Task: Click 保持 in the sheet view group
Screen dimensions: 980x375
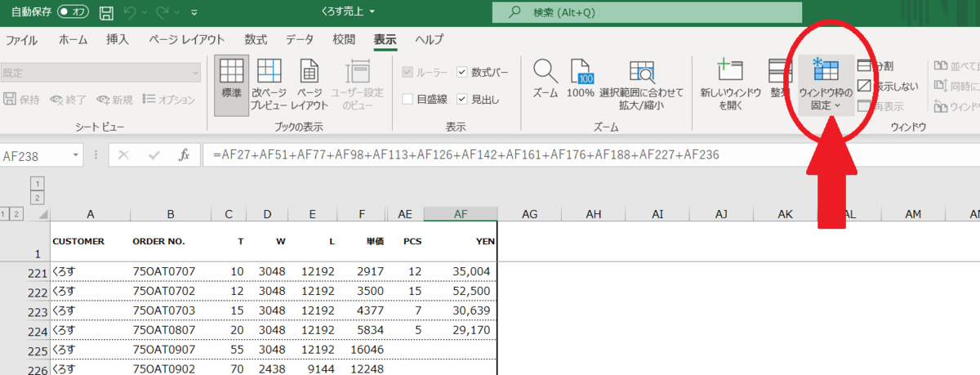Action: (22, 100)
